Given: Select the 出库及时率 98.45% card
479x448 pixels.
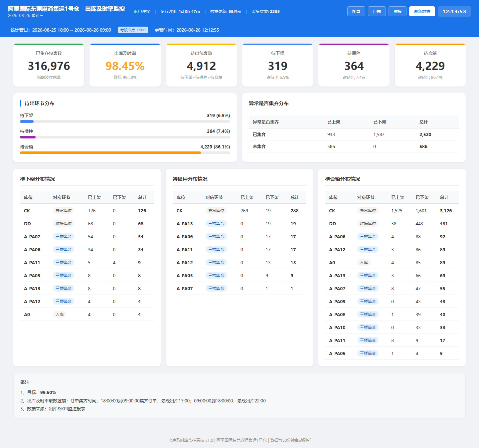Looking at the screenshot, I should (125, 65).
